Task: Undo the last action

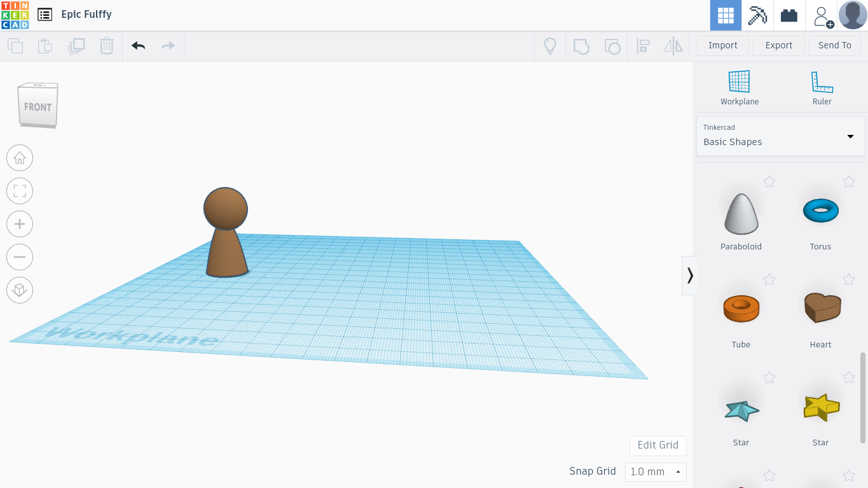Action: point(138,46)
